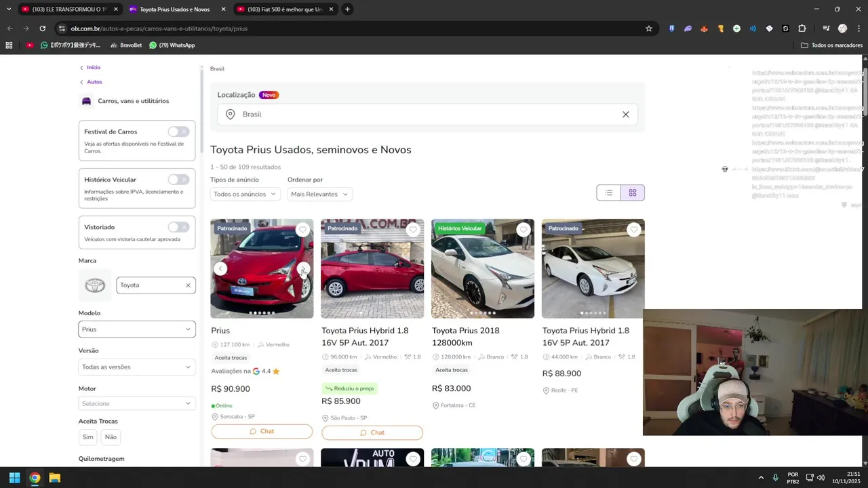The image size is (868, 488).
Task: Switch to Toyota Prius Usados e Novos tab
Action: (175, 9)
